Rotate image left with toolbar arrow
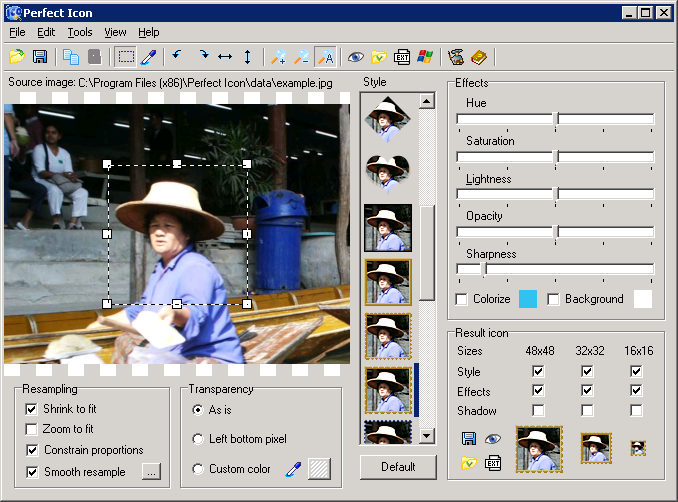 [x=177, y=57]
